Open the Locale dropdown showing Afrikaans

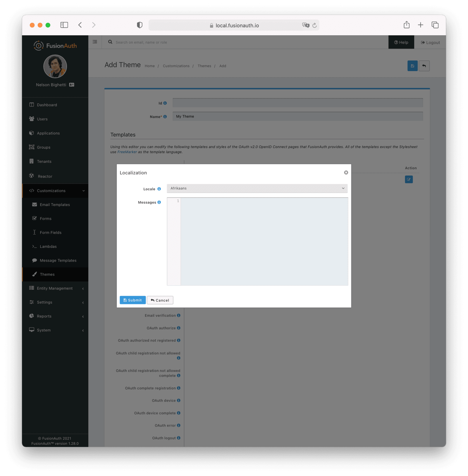coord(257,188)
